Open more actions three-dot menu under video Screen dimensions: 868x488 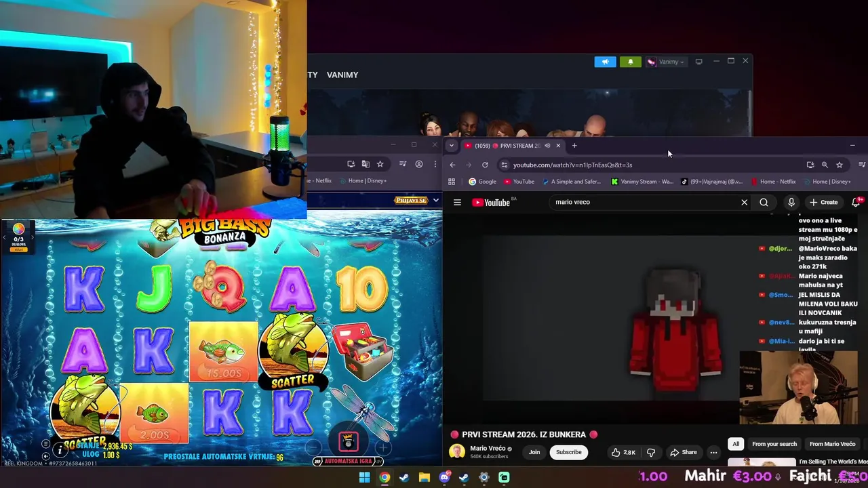click(713, 452)
